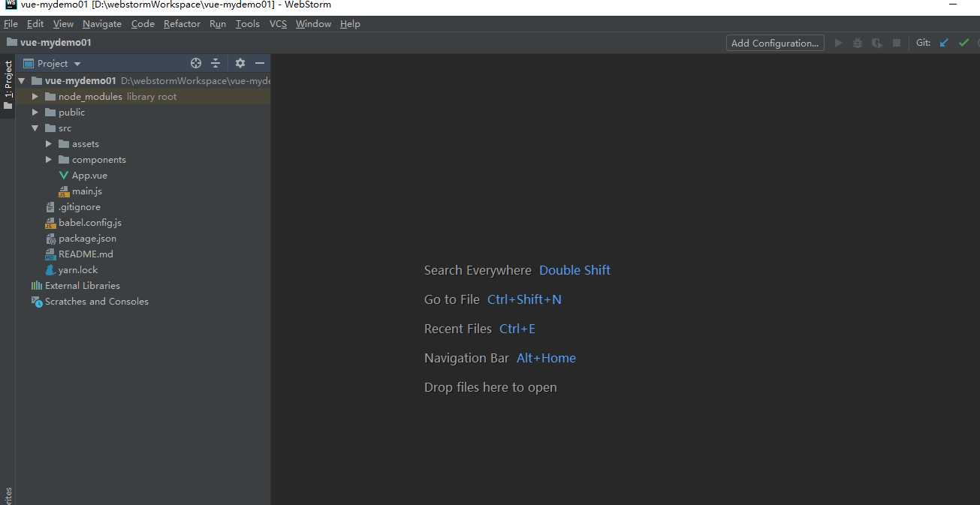Open the Run menu
This screenshot has height=505, width=980.
(218, 24)
